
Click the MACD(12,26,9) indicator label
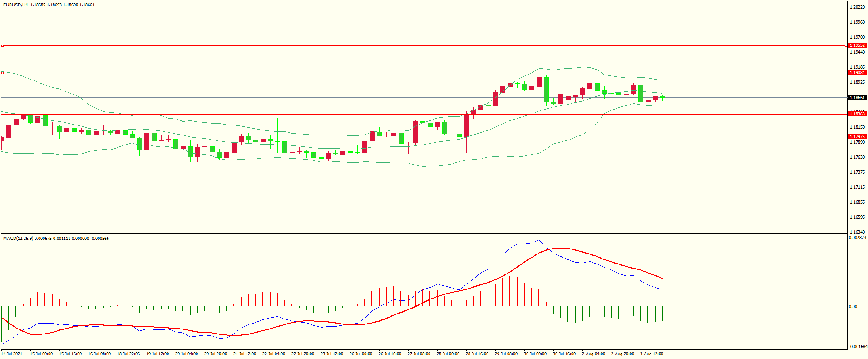pos(18,239)
